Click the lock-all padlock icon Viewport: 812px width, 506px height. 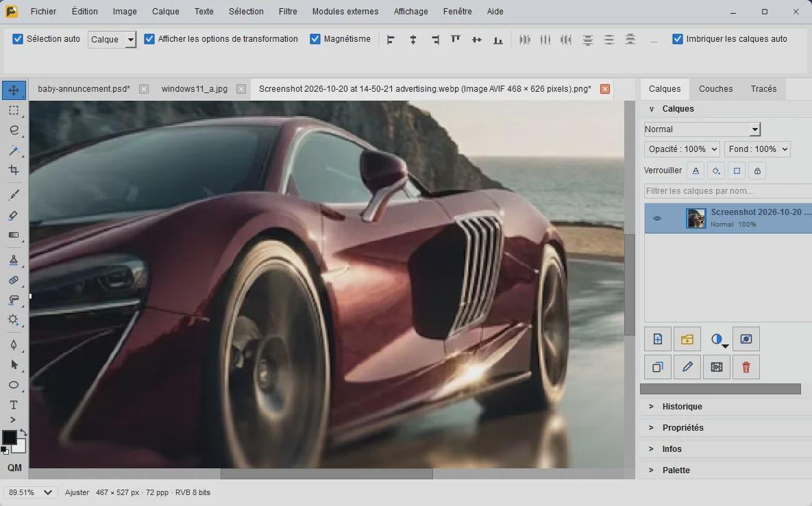757,170
